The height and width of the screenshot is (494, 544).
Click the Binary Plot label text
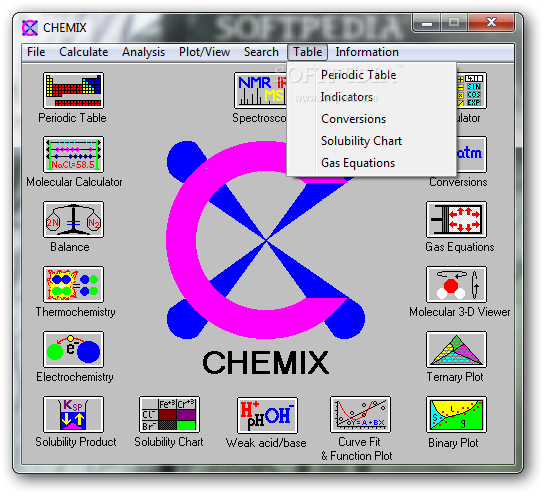(x=453, y=443)
